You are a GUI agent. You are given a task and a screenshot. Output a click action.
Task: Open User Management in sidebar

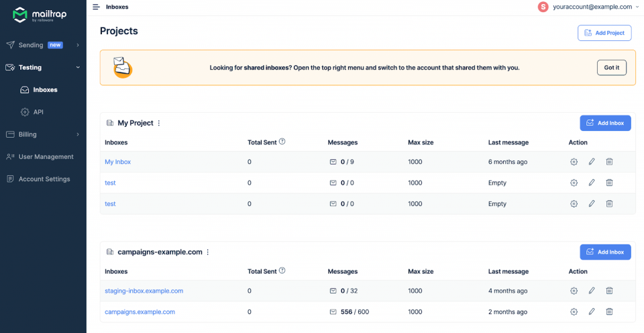[46, 156]
